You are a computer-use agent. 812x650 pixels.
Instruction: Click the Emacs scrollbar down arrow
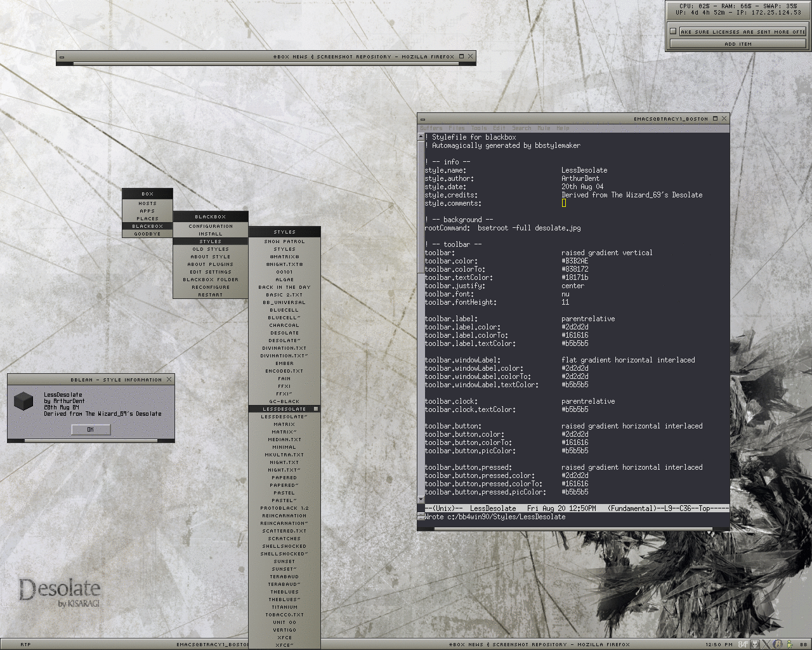421,500
